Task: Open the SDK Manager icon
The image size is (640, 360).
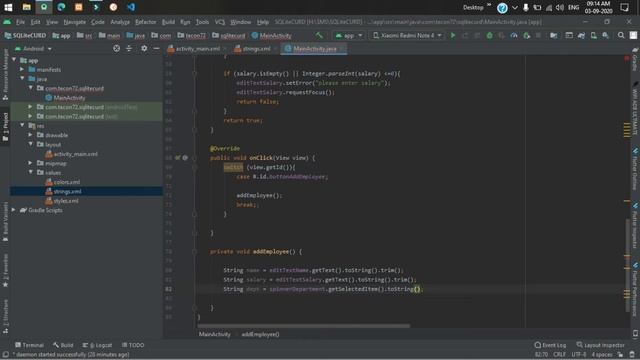Action: tap(606, 36)
